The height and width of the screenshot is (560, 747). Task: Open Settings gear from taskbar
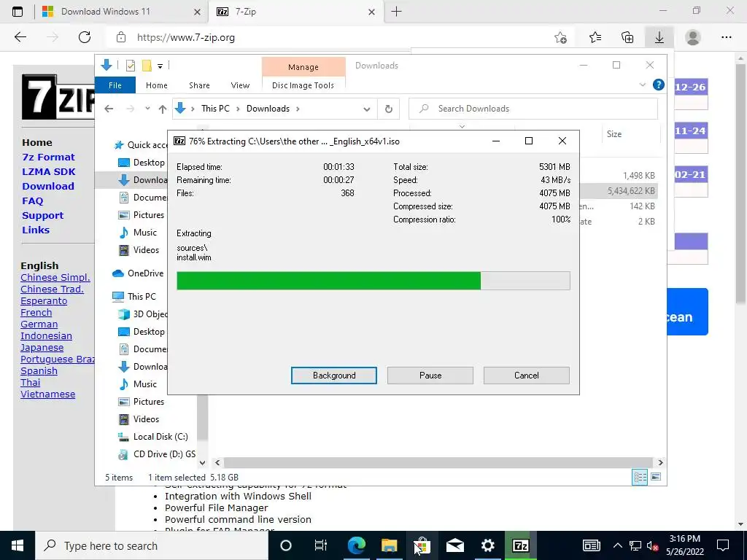pos(487,545)
